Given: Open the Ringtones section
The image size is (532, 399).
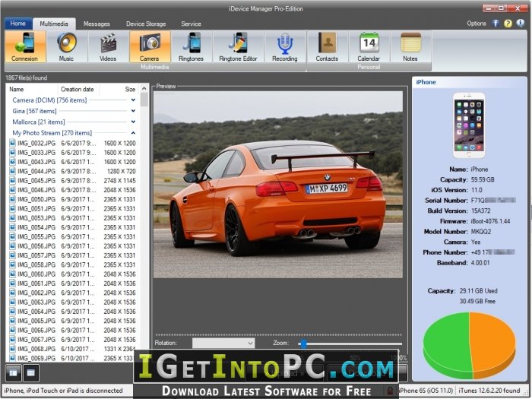Looking at the screenshot, I should 191,47.
